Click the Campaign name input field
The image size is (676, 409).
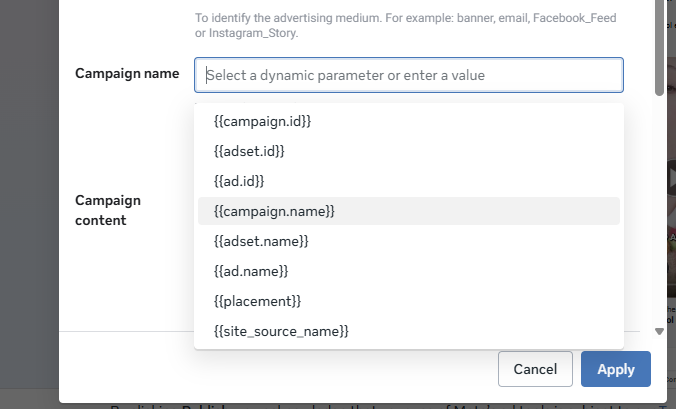[x=413, y=75]
